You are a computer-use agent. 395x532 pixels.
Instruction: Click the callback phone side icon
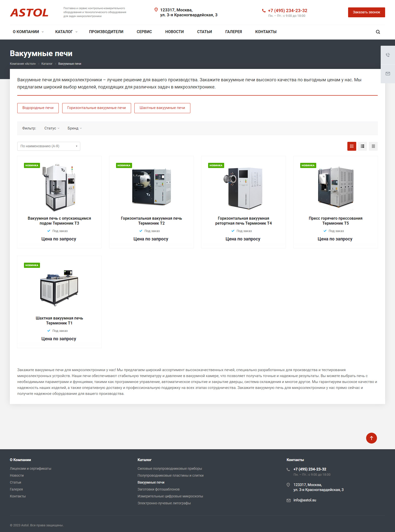[388, 55]
